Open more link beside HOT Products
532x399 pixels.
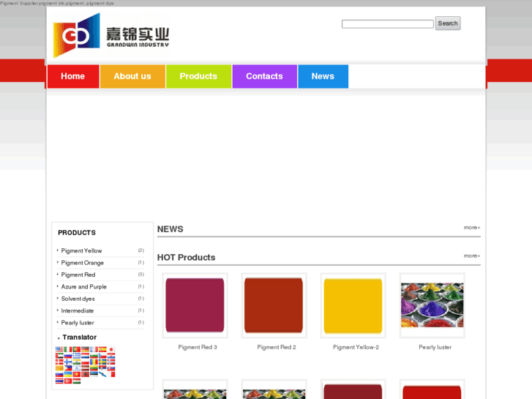click(x=472, y=256)
